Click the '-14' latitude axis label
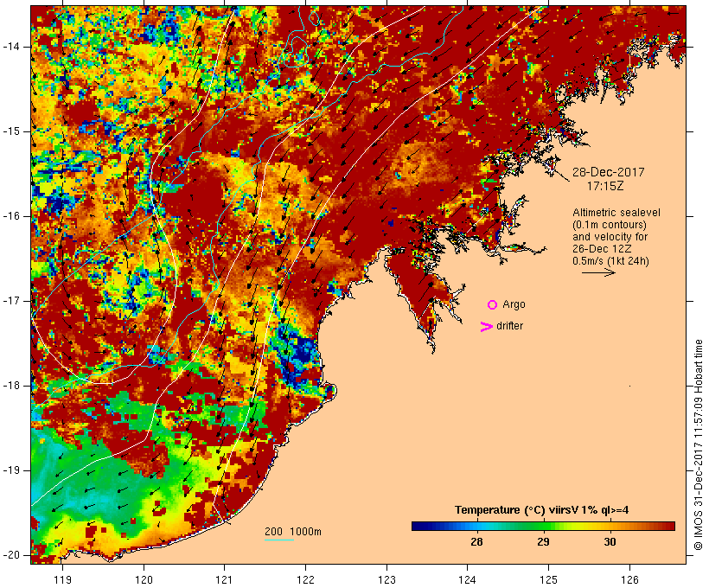709x588 pixels. coord(11,47)
